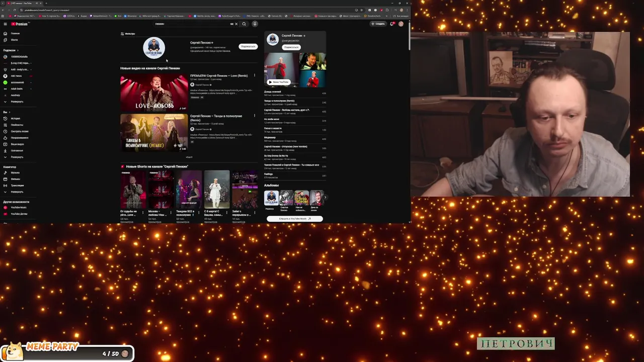The height and width of the screenshot is (362, 644).
Task: Show more new videos expander
Action: coord(189,157)
